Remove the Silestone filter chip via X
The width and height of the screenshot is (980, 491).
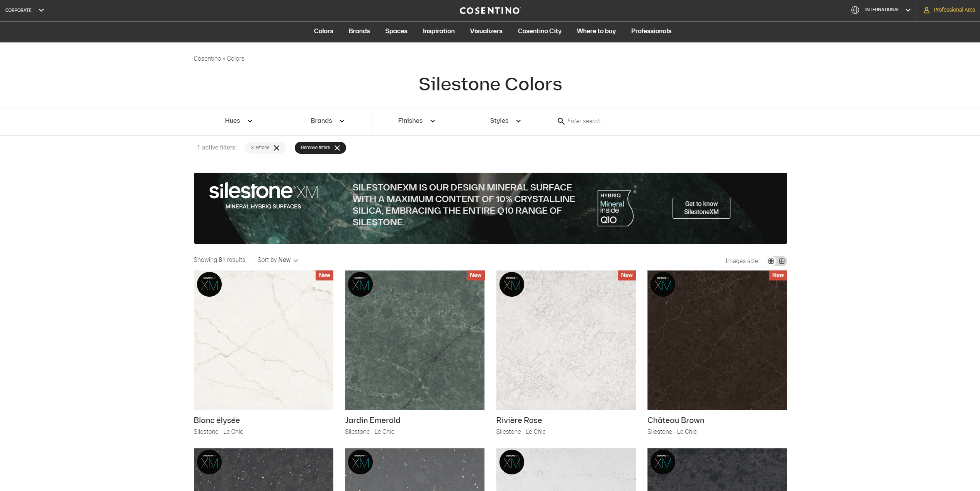[x=277, y=148]
